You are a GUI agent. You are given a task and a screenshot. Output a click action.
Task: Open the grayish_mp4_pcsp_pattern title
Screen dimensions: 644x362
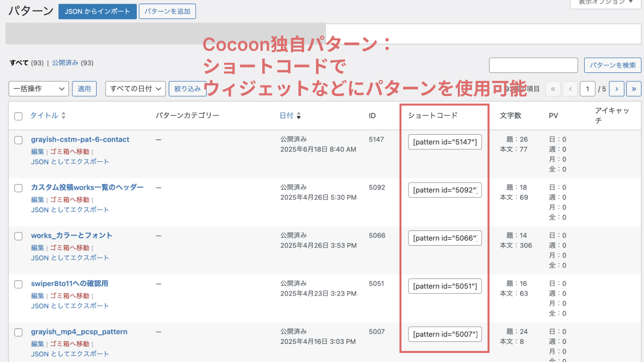point(79,332)
